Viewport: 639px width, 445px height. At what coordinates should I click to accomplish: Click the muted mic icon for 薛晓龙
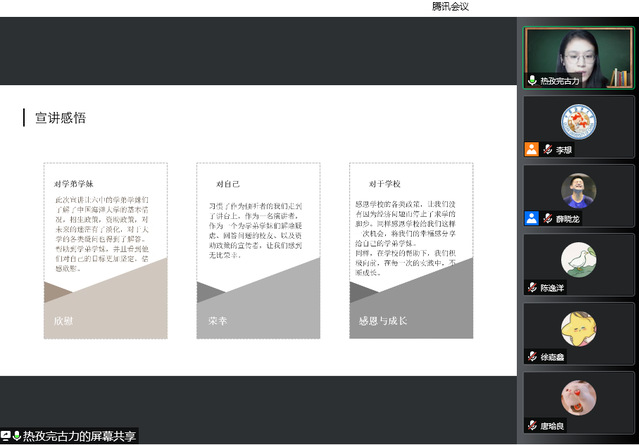548,218
